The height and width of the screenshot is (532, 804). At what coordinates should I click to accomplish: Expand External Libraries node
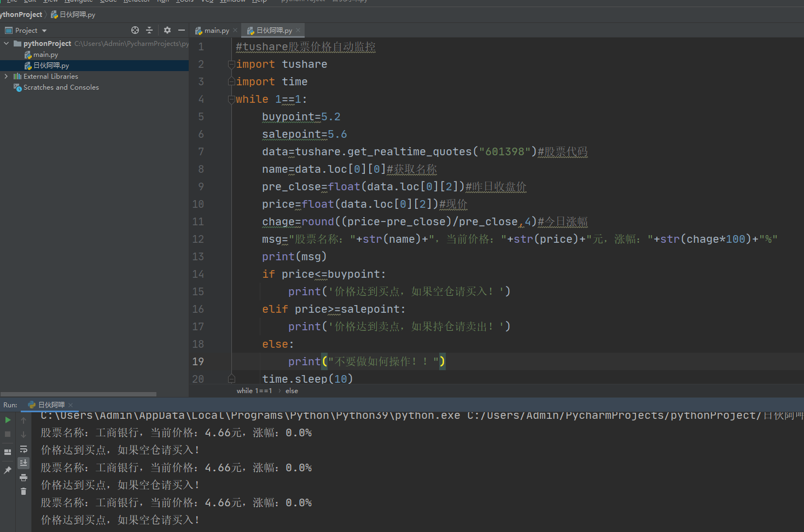[6, 77]
